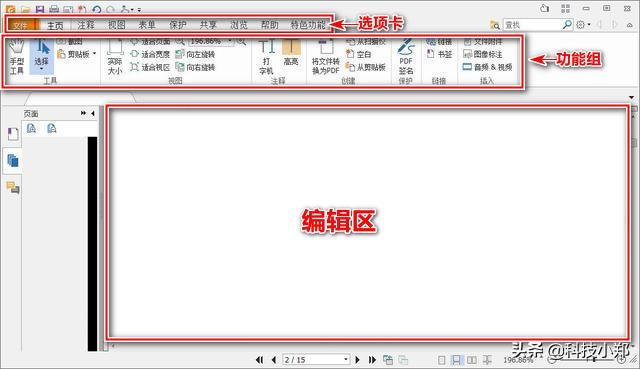Switch to the Browse (浏览) tab
Image resolution: width=640 pixels, height=369 pixels.
point(239,25)
